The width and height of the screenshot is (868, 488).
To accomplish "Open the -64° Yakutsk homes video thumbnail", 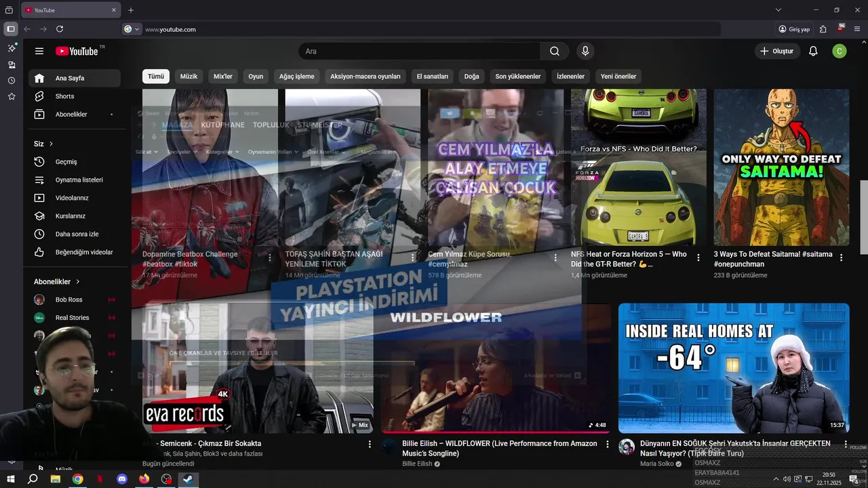I will 734,368.
